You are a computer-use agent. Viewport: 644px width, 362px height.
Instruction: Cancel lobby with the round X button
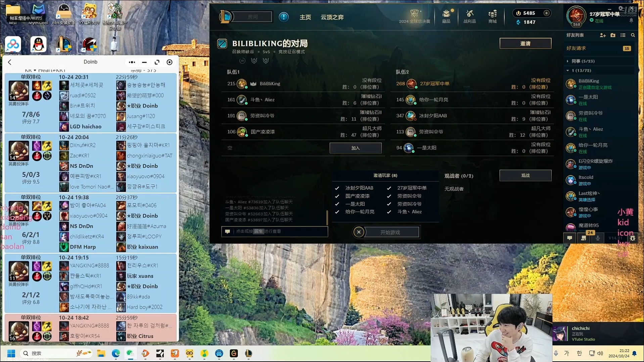point(359,232)
